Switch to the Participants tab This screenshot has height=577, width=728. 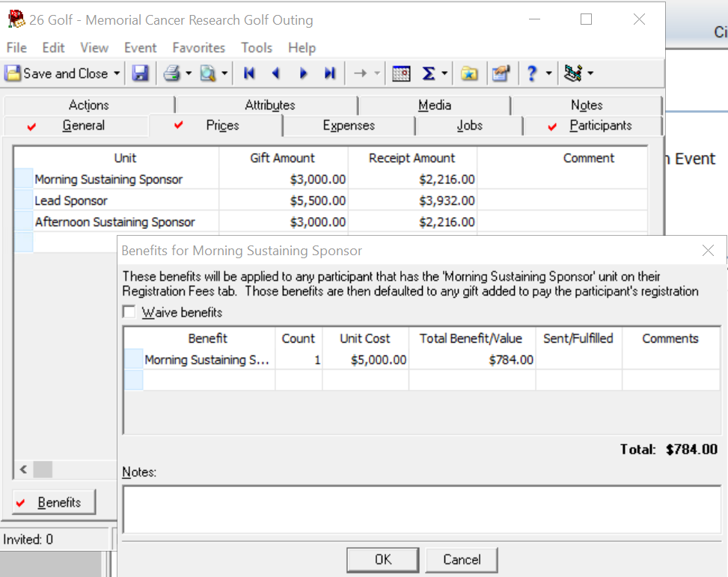(593, 126)
